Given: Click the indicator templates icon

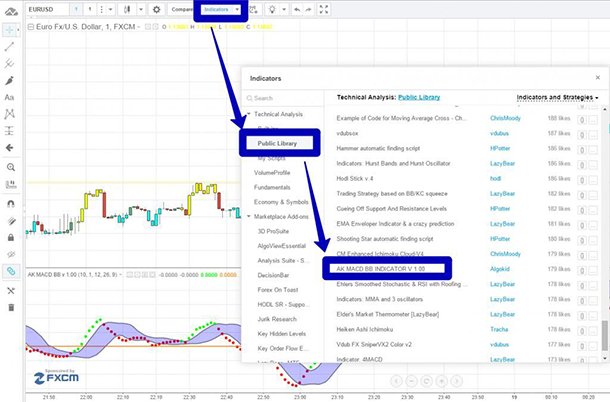Looking at the screenshot, I should click(x=254, y=9).
